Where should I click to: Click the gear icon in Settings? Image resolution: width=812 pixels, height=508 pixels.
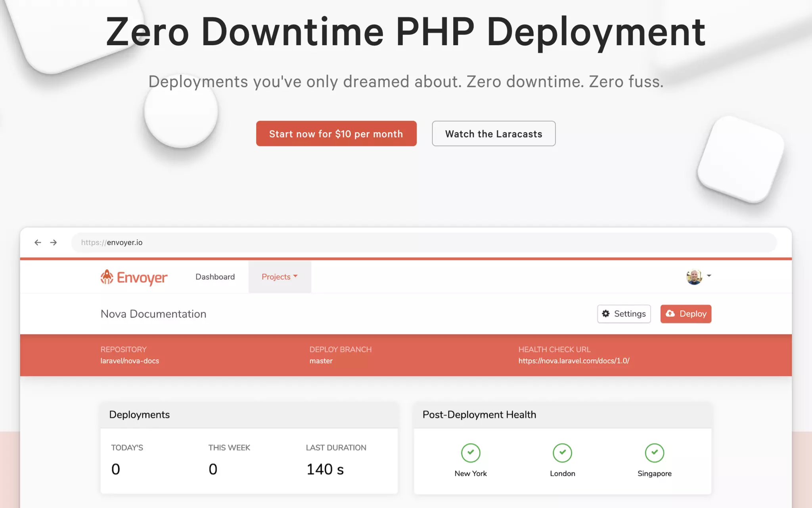tap(606, 314)
